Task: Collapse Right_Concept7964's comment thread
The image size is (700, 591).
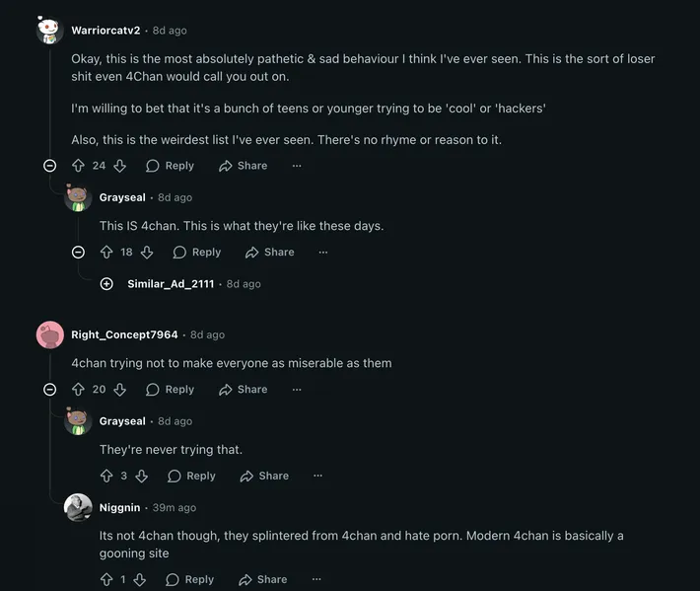Action: tap(50, 390)
